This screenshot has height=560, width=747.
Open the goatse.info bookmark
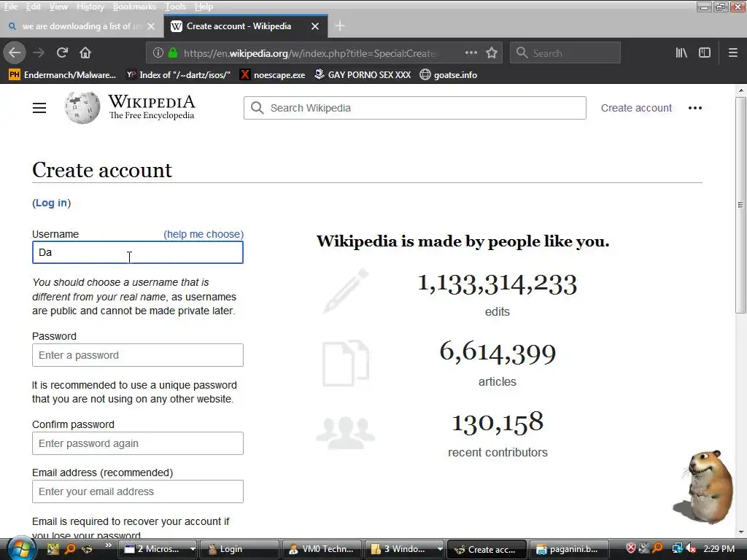(x=449, y=75)
